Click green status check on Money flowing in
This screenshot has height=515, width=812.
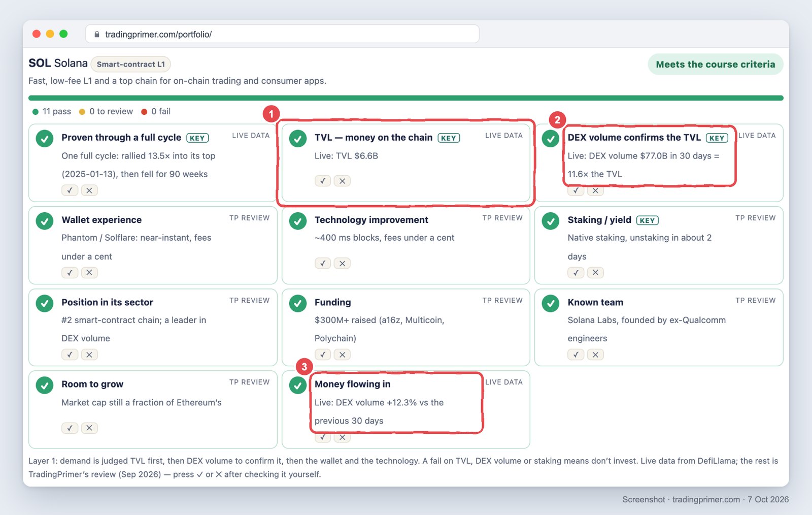click(x=298, y=385)
